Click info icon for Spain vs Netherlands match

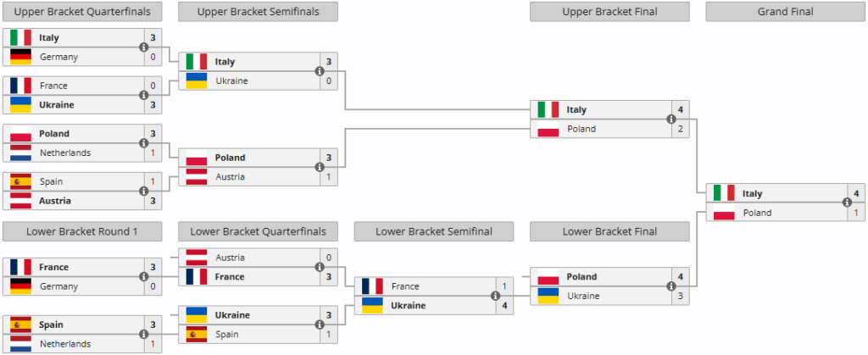tap(143, 335)
